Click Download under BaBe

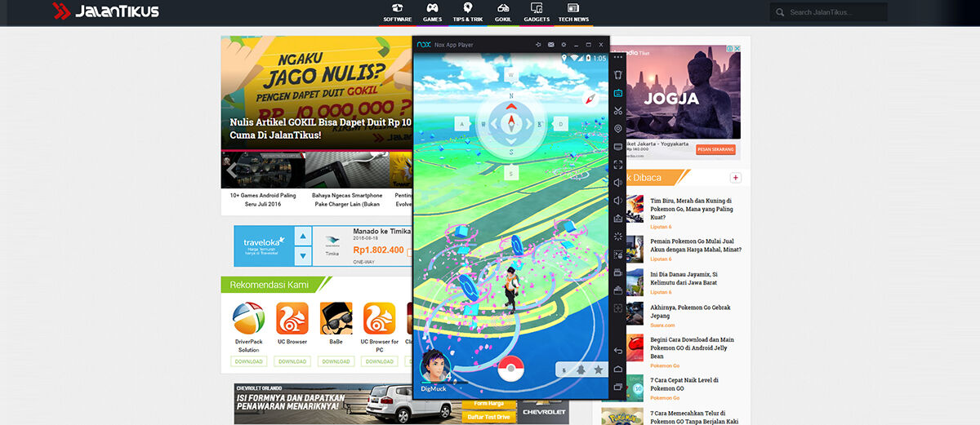[336, 361]
